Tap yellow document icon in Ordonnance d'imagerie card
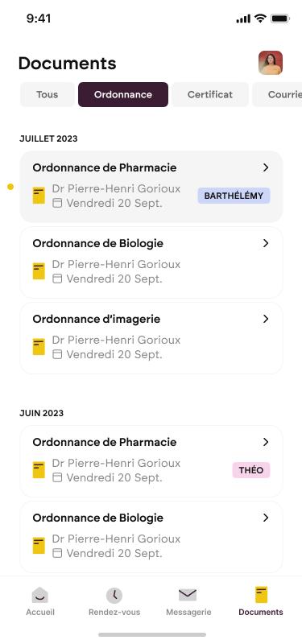The height and width of the screenshot is (644, 302). (x=39, y=347)
